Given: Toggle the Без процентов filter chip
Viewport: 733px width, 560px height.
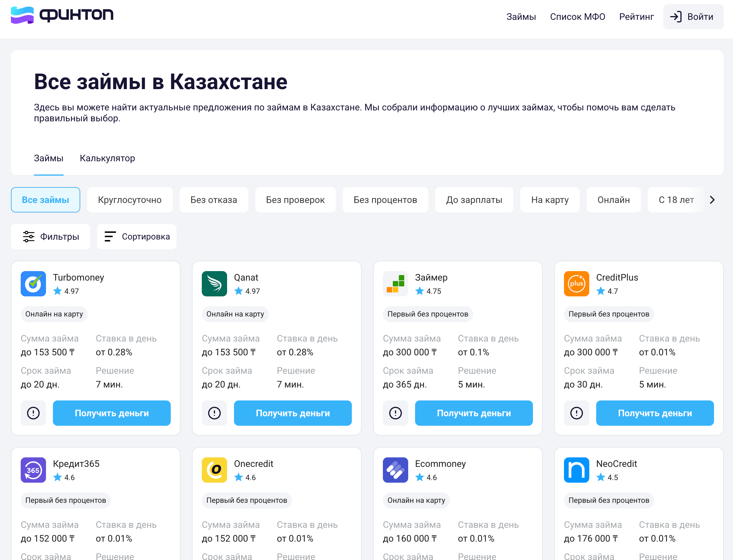Looking at the screenshot, I should [x=385, y=200].
